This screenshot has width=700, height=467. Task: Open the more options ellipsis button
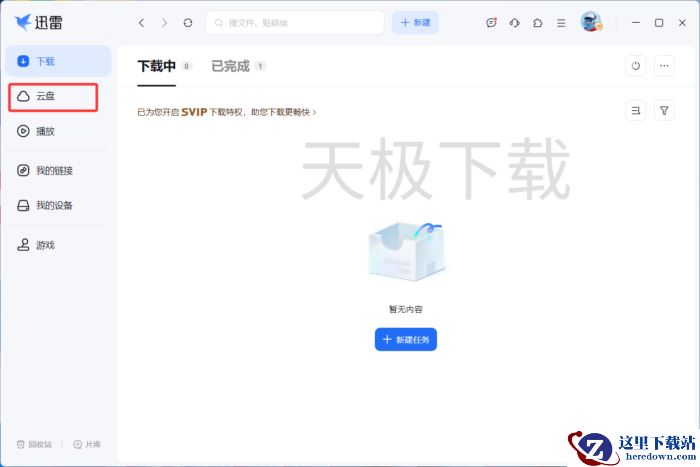tap(664, 66)
